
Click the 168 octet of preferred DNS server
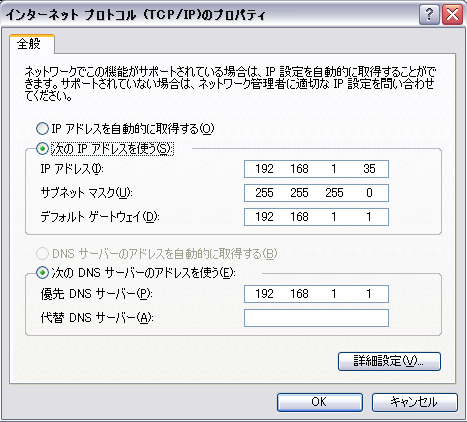tap(299, 294)
